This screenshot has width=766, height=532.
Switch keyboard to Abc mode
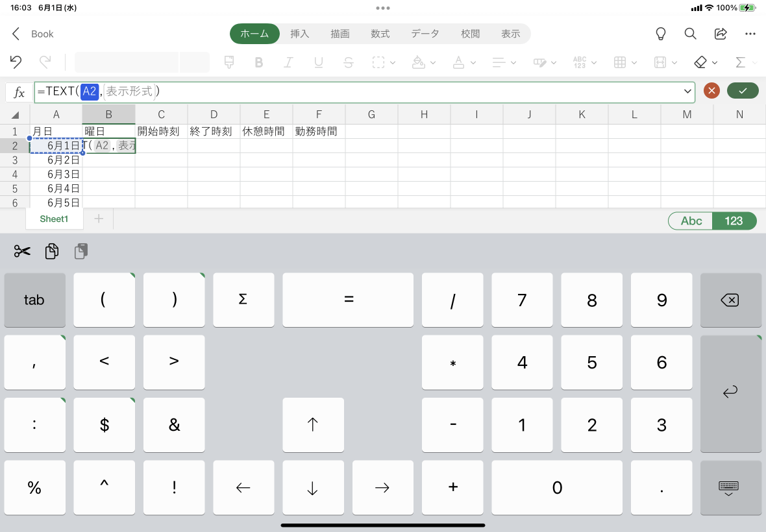(691, 221)
